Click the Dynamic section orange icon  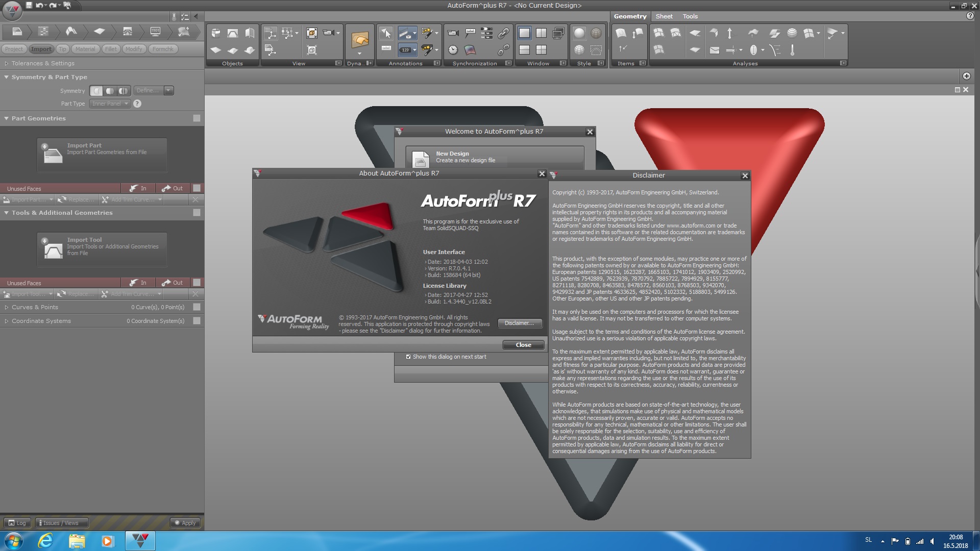(360, 39)
